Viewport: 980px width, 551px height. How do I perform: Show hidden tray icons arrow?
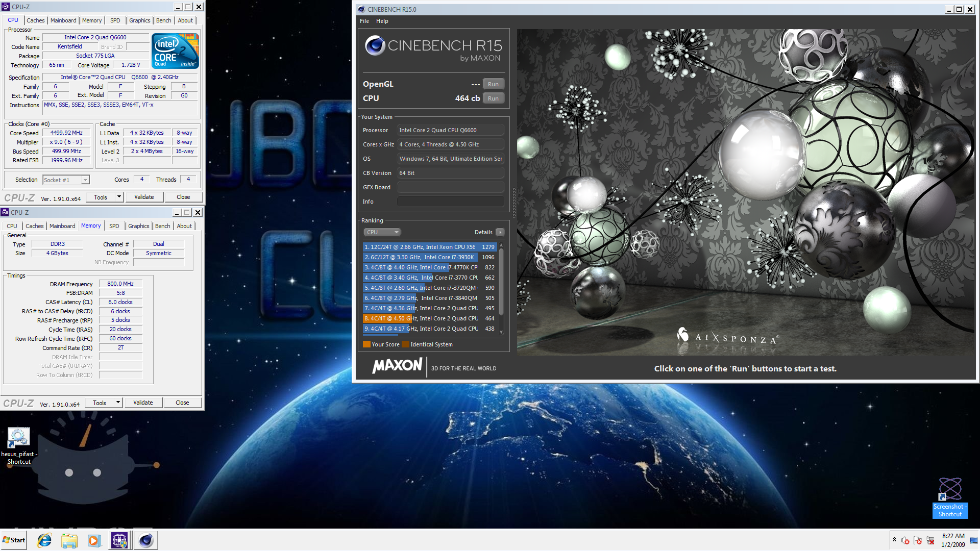click(x=894, y=540)
